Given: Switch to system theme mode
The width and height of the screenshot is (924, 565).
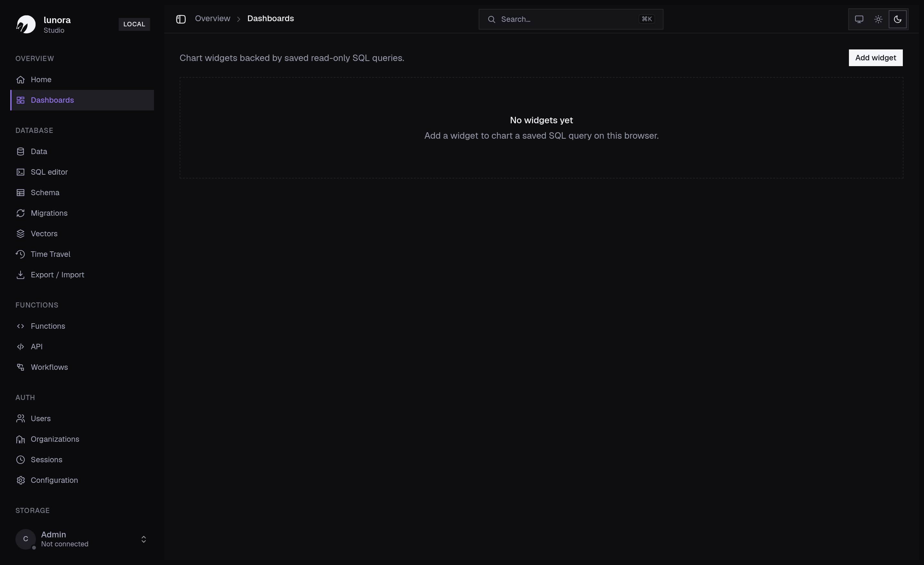Looking at the screenshot, I should click(x=859, y=19).
